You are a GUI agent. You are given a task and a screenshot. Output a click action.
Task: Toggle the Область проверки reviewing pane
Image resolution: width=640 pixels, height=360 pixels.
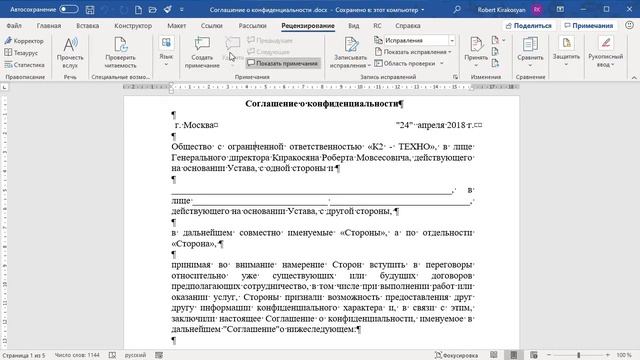409,63
